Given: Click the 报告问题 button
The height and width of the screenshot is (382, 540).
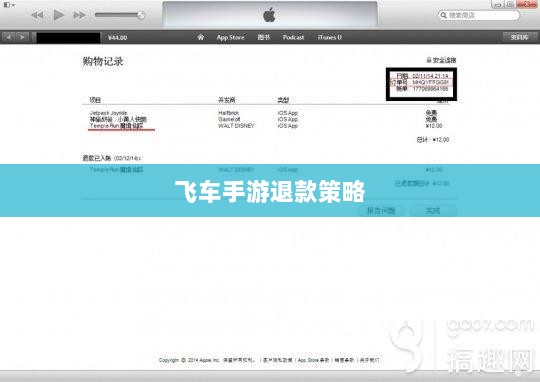Looking at the screenshot, I should pyautogui.click(x=381, y=210).
